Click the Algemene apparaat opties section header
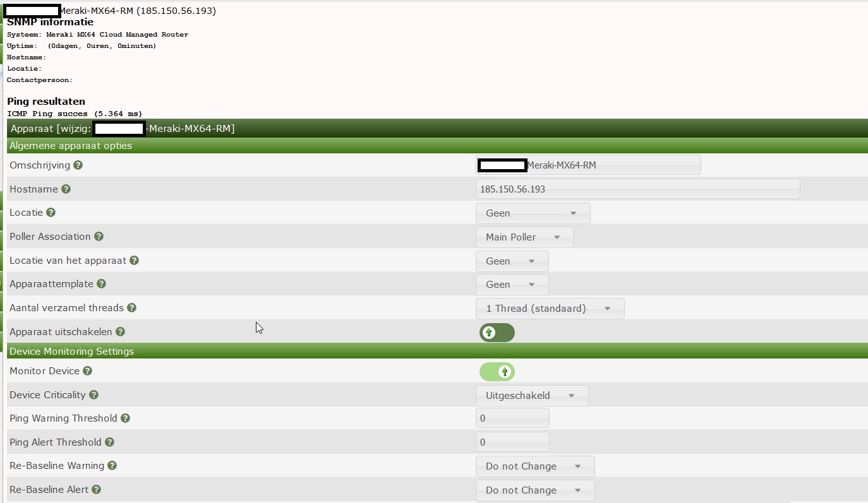This screenshot has width=868, height=503. tap(437, 146)
